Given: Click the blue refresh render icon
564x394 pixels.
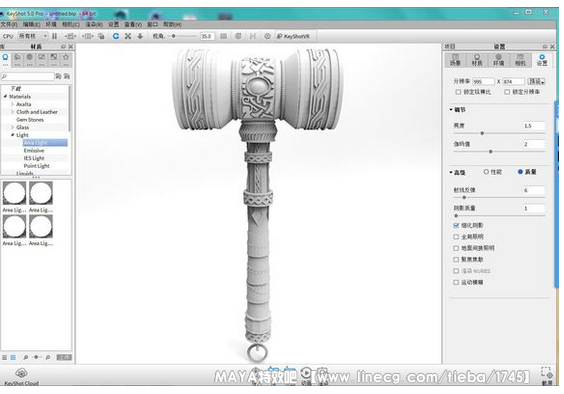Looking at the screenshot, I should [x=115, y=36].
